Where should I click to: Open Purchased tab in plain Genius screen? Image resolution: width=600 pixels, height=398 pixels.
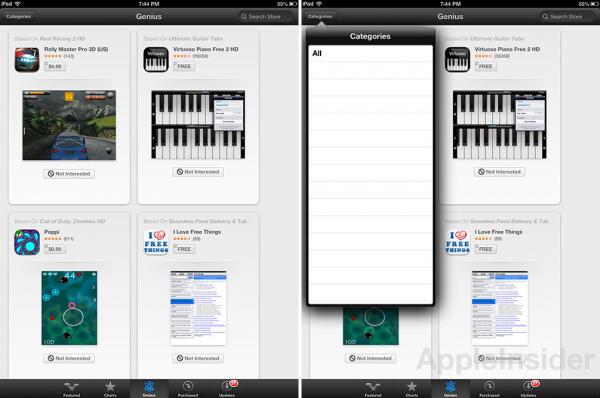[188, 389]
